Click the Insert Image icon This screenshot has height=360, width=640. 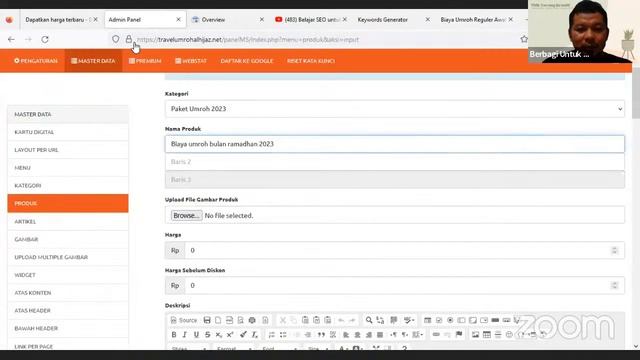[475, 335]
